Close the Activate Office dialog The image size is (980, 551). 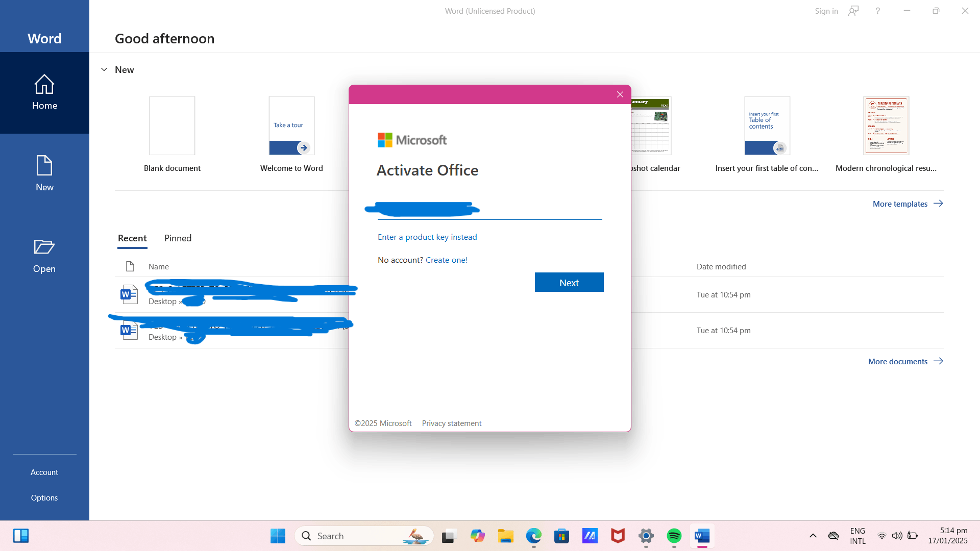click(x=620, y=94)
